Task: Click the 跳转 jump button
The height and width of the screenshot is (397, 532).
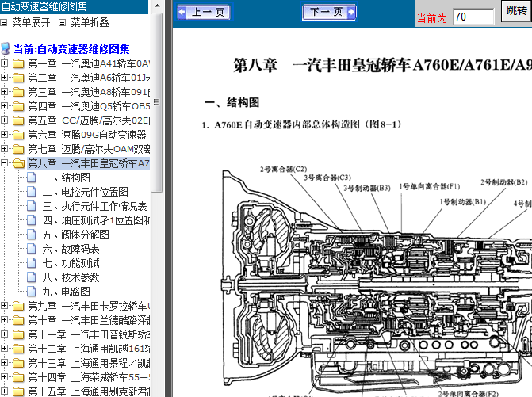Action: pyautogui.click(x=516, y=10)
